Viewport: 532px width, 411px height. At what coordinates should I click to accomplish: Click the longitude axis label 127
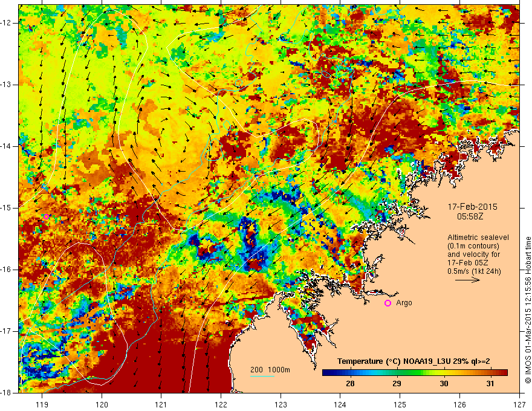click(519, 404)
